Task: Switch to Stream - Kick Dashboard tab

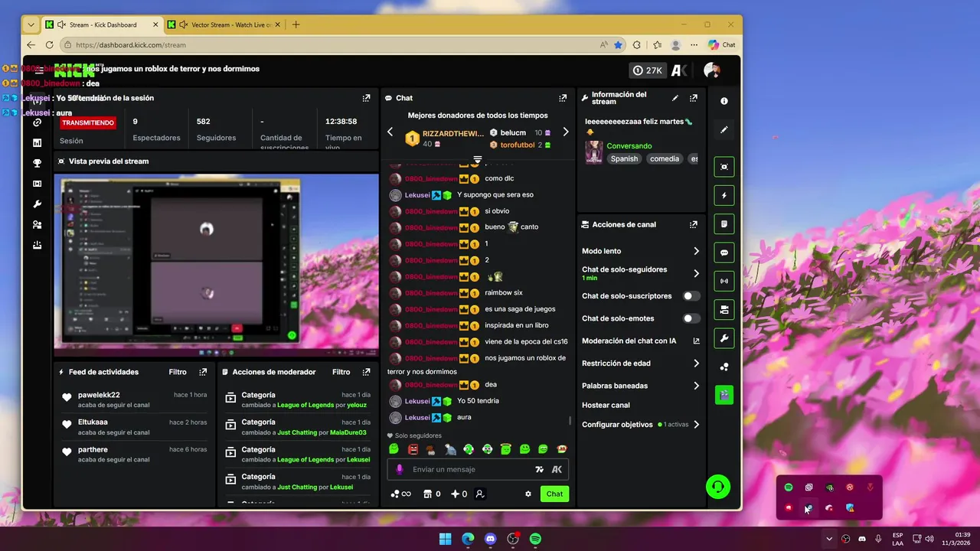Action: pyautogui.click(x=102, y=24)
